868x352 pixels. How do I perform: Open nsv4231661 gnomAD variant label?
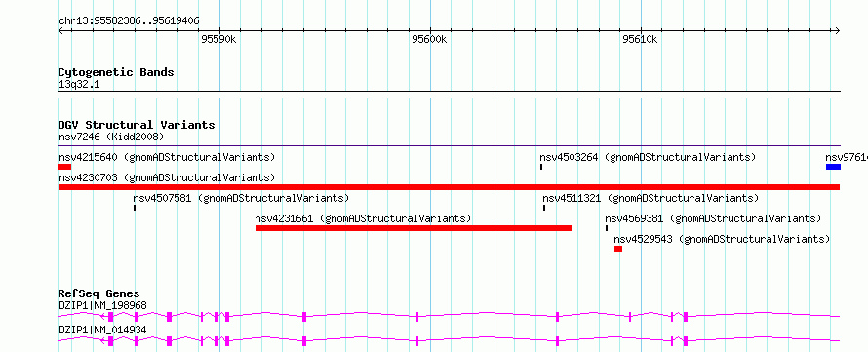(363, 218)
